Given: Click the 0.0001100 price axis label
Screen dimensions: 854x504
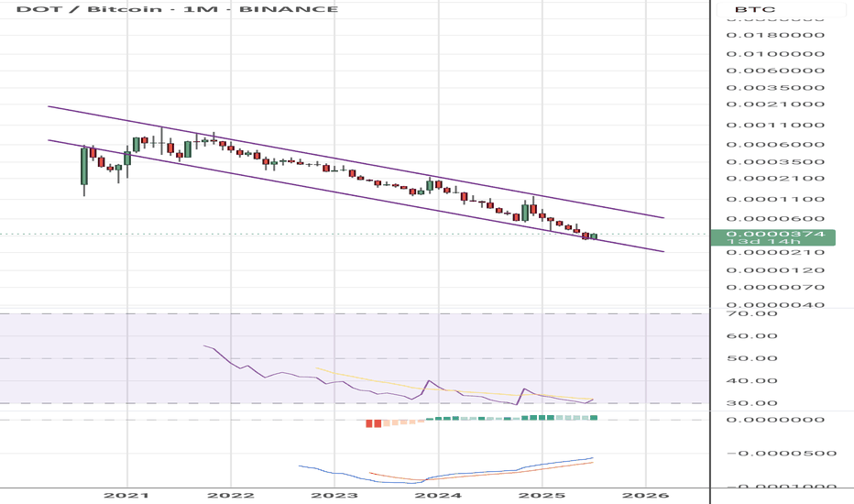Looking at the screenshot, I should [x=775, y=200].
